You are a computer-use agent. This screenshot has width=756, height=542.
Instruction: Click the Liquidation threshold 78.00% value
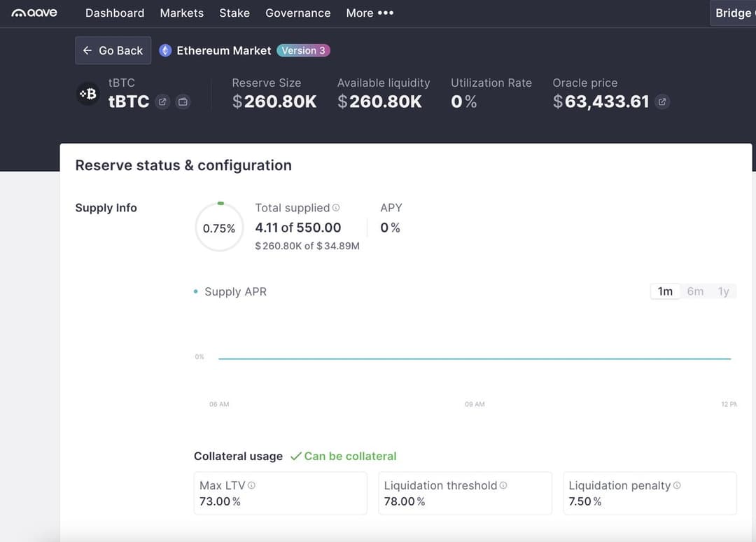tap(405, 501)
